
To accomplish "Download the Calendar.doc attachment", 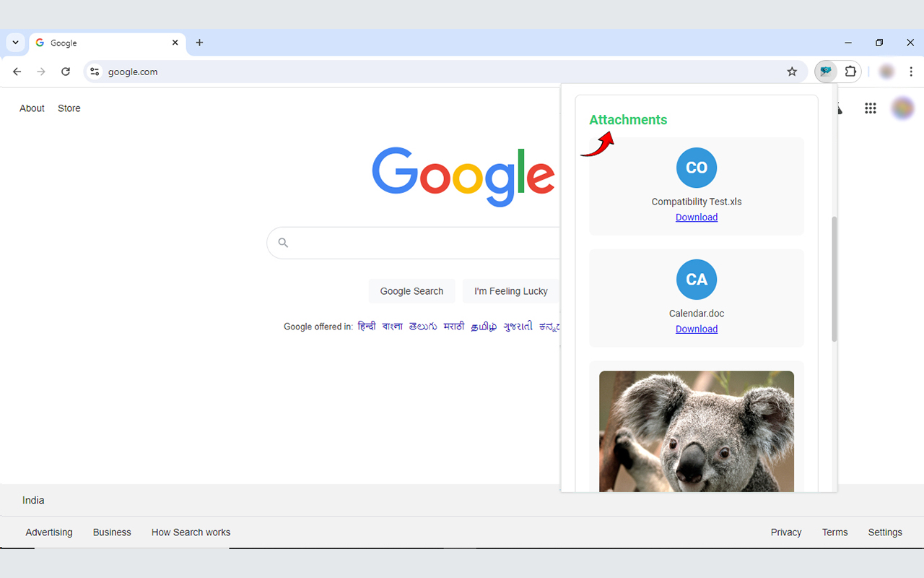I will click(696, 329).
